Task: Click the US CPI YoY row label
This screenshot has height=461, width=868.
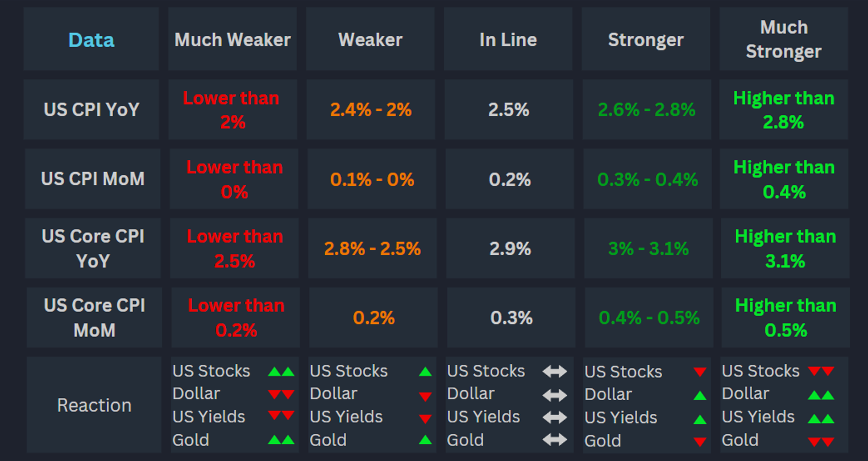Action: pyautogui.click(x=92, y=110)
